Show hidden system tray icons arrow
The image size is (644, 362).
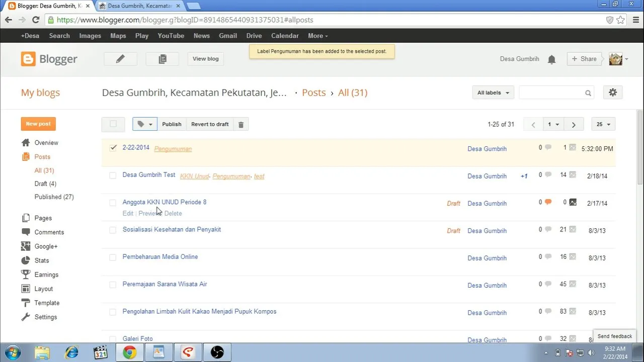[546, 352]
